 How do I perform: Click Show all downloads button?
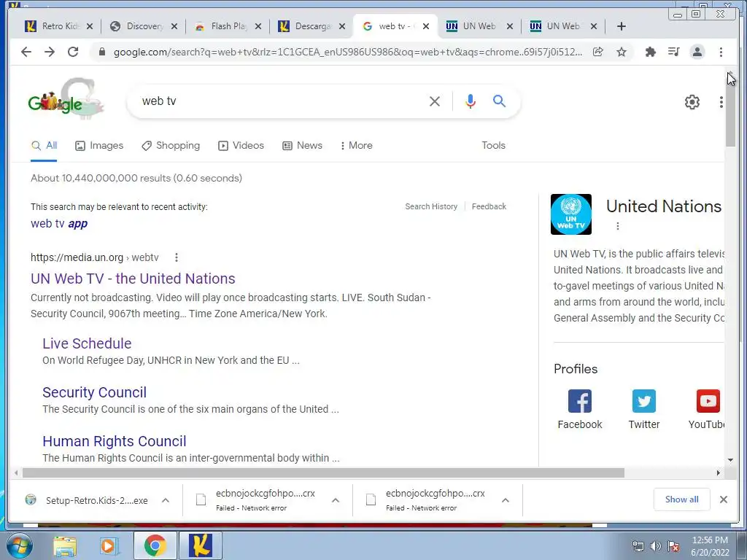point(682,499)
